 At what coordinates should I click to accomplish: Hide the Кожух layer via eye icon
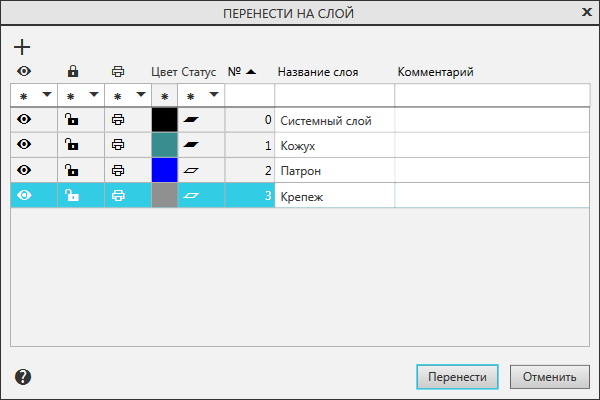pos(24,145)
